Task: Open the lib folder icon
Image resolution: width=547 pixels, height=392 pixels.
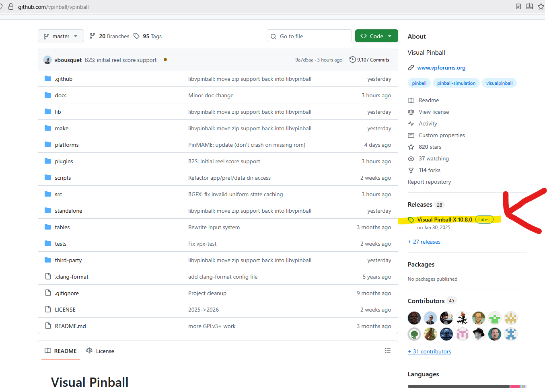Action: point(48,112)
